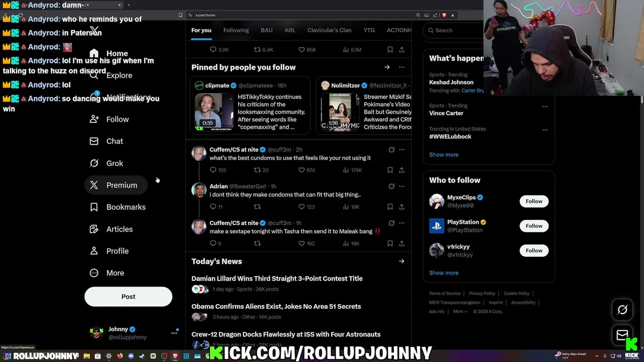The height and width of the screenshot is (362, 644).
Task: Bookmark the Cuffem post with 179K views
Action: [x=390, y=170]
